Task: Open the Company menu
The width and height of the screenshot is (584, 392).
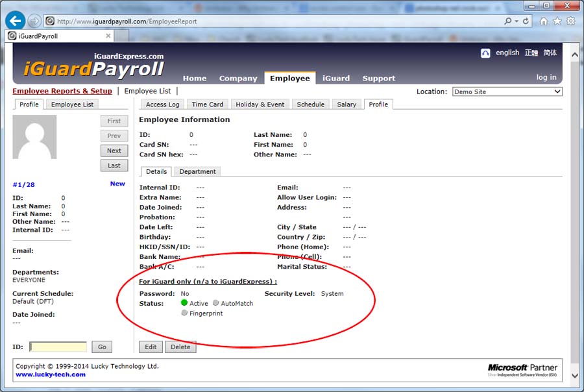Action: (238, 79)
